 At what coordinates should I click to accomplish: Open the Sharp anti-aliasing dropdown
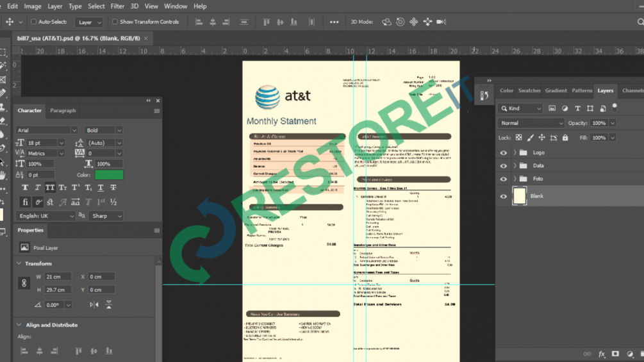[106, 216]
